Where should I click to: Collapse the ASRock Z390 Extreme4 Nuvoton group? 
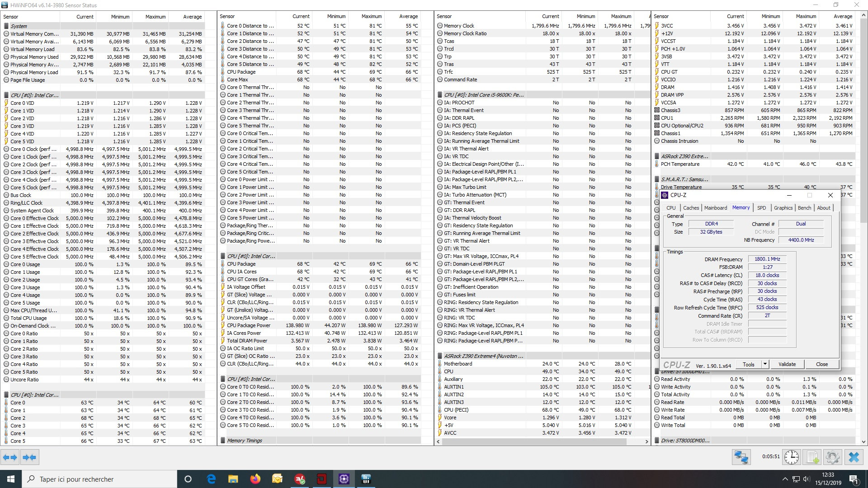click(x=483, y=356)
